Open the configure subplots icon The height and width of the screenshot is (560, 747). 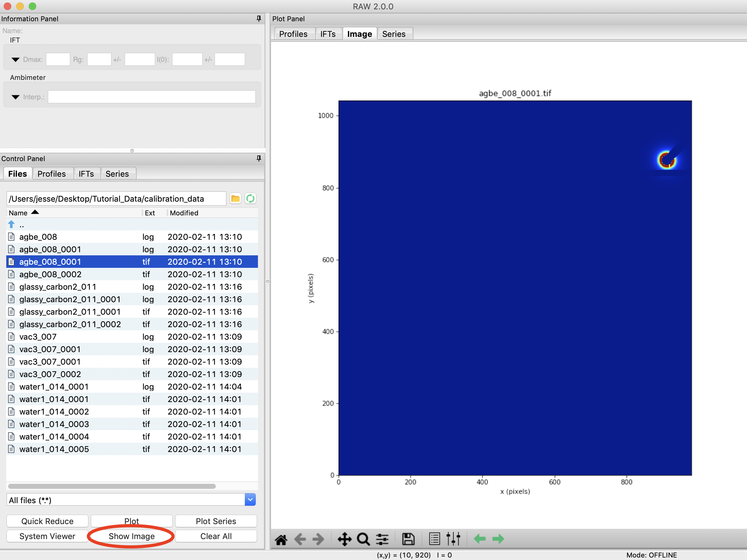tap(382, 539)
